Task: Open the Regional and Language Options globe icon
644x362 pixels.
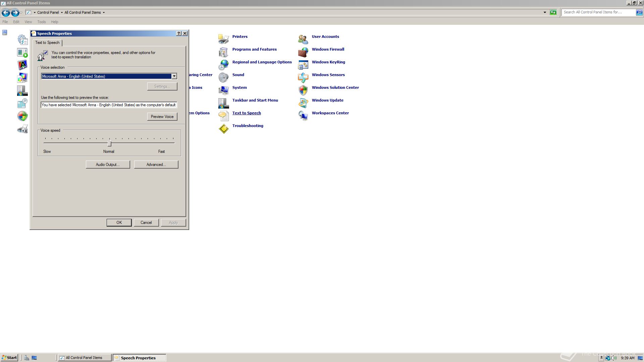Action: [223, 64]
